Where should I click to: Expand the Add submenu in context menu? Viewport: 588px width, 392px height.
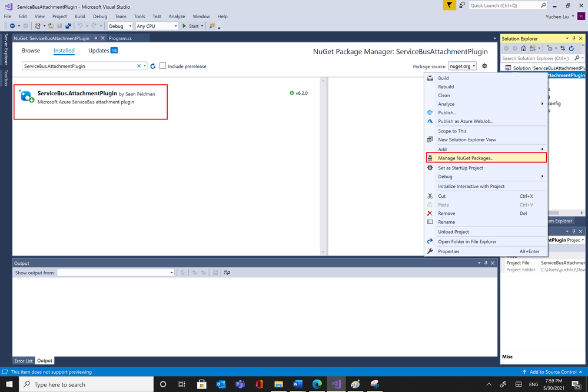[542, 150]
